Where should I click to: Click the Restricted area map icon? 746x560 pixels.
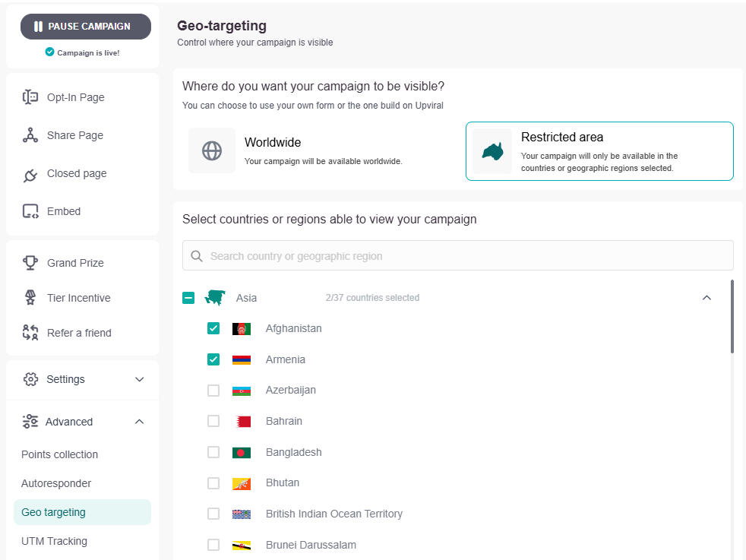tap(492, 151)
